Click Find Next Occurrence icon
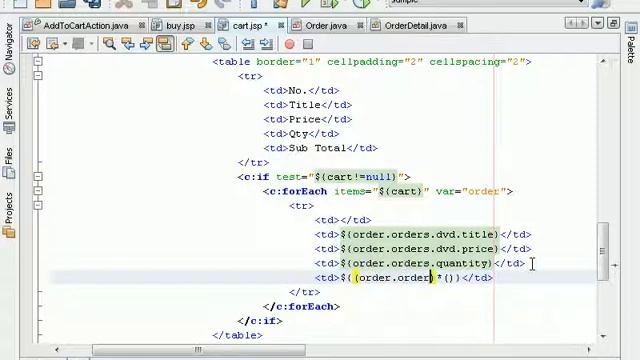 click(x=146, y=44)
